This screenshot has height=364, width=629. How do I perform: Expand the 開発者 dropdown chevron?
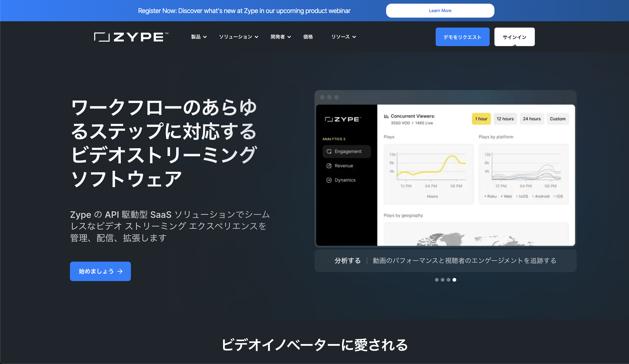(289, 37)
